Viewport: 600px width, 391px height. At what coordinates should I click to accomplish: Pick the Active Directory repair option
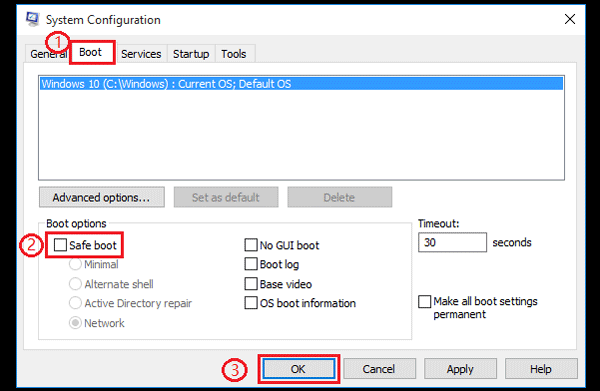pos(75,303)
